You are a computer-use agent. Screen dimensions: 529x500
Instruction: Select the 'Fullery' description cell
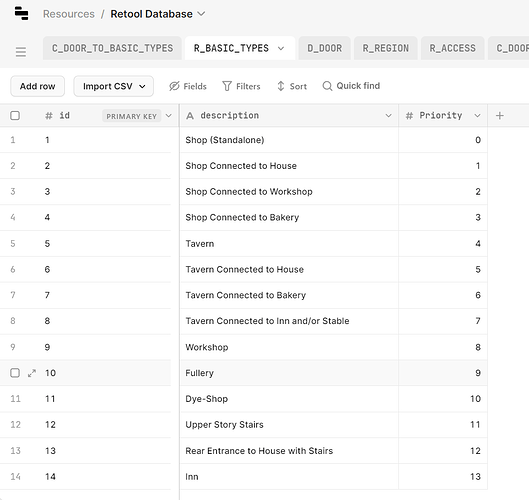coord(289,373)
